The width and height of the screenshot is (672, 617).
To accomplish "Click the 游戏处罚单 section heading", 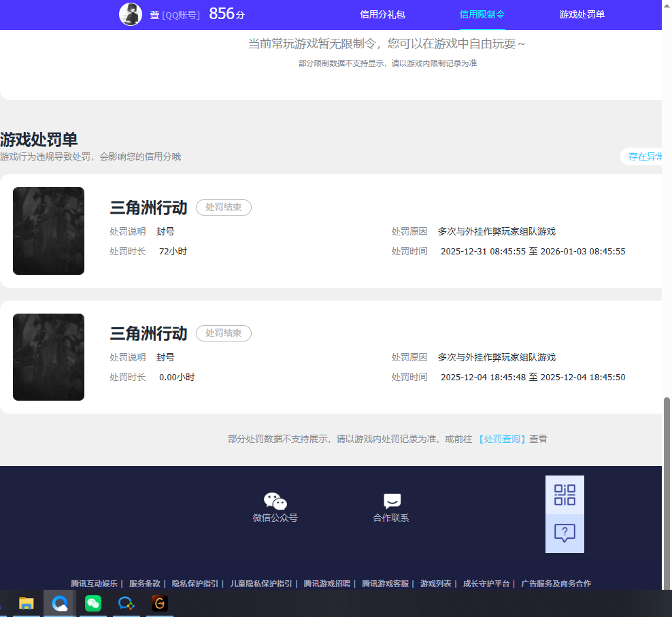I will tap(39, 139).
